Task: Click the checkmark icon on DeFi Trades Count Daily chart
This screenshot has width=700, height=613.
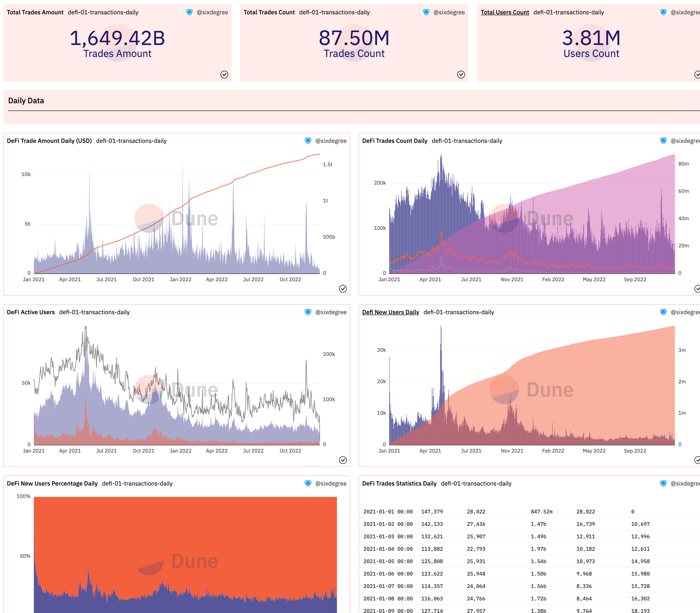Action: [x=698, y=289]
